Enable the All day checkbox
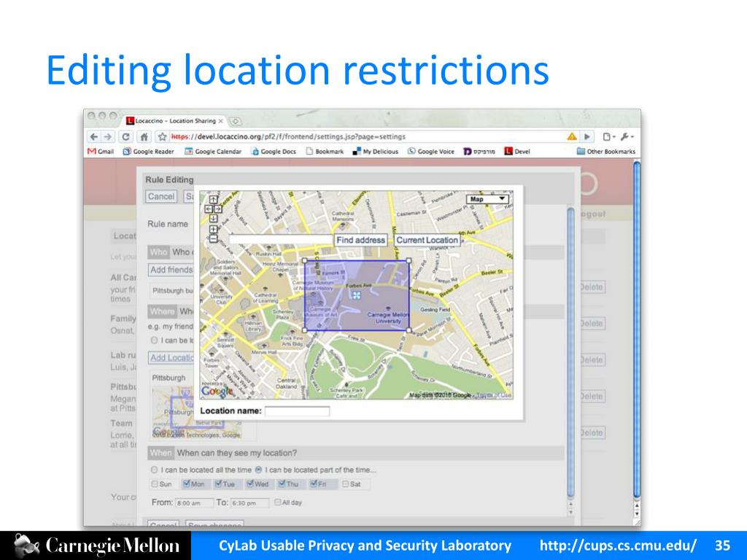The height and width of the screenshot is (560, 747). [278, 502]
